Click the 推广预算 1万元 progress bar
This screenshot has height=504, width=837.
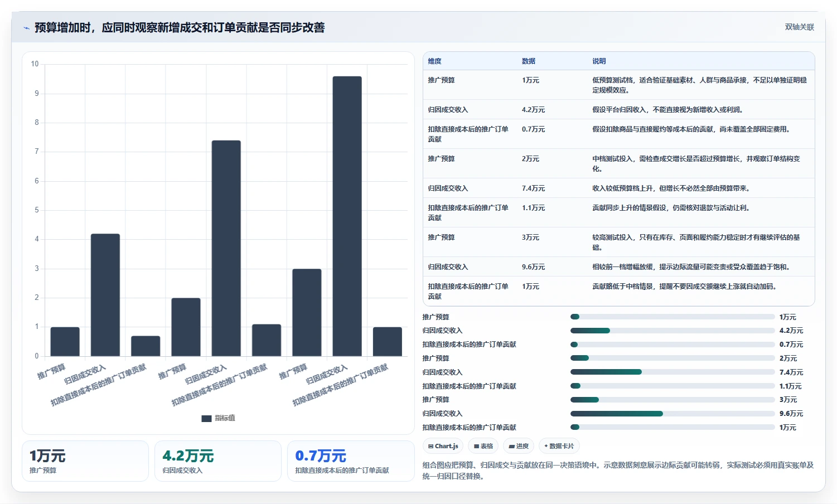click(x=672, y=317)
